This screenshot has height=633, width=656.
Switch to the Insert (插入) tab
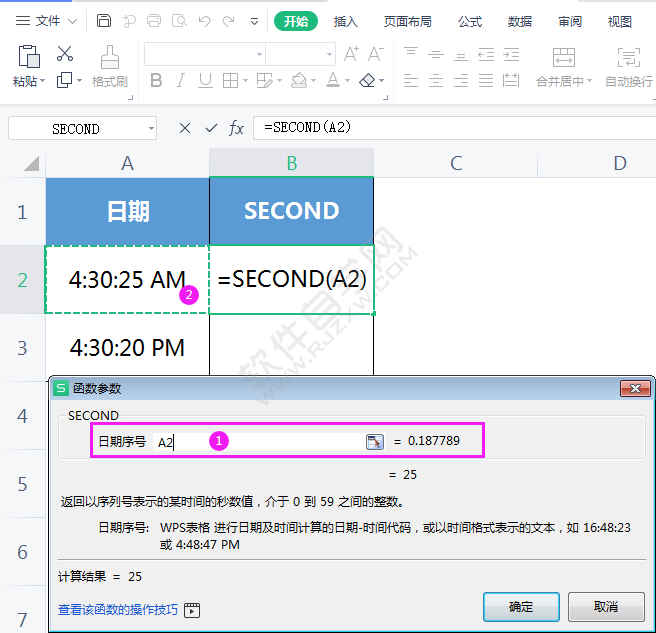point(346,21)
